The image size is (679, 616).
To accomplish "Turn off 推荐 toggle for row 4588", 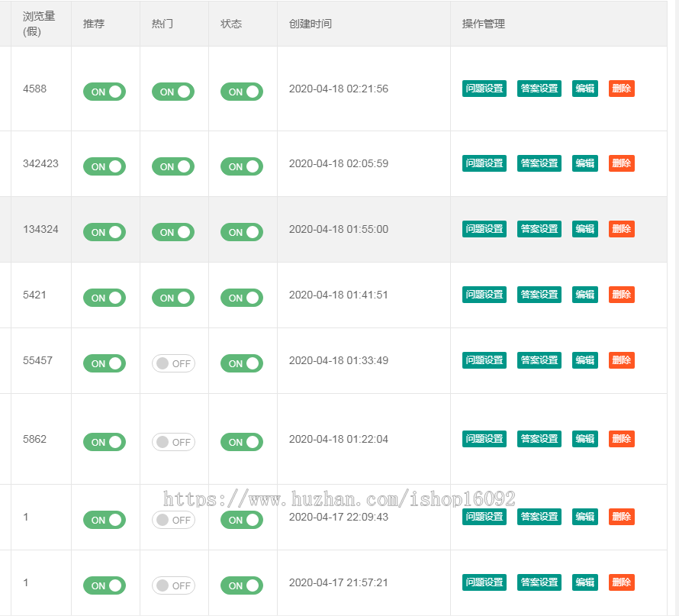I will [104, 92].
